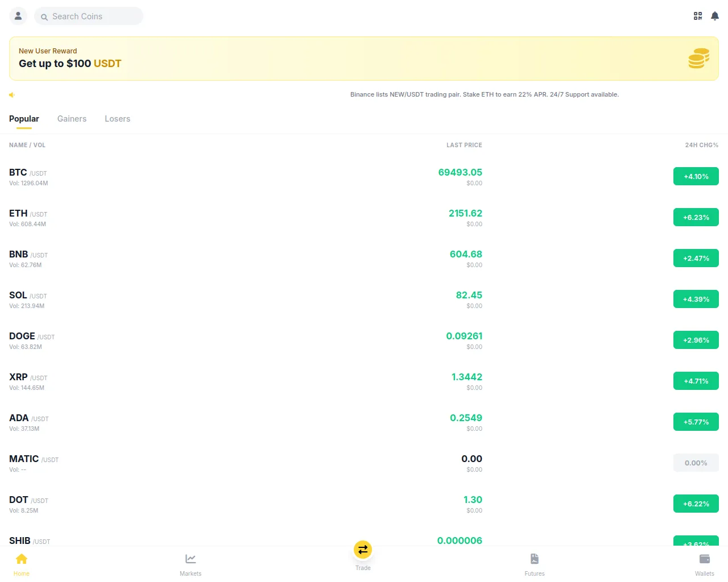Open the user profile icon

pyautogui.click(x=18, y=16)
